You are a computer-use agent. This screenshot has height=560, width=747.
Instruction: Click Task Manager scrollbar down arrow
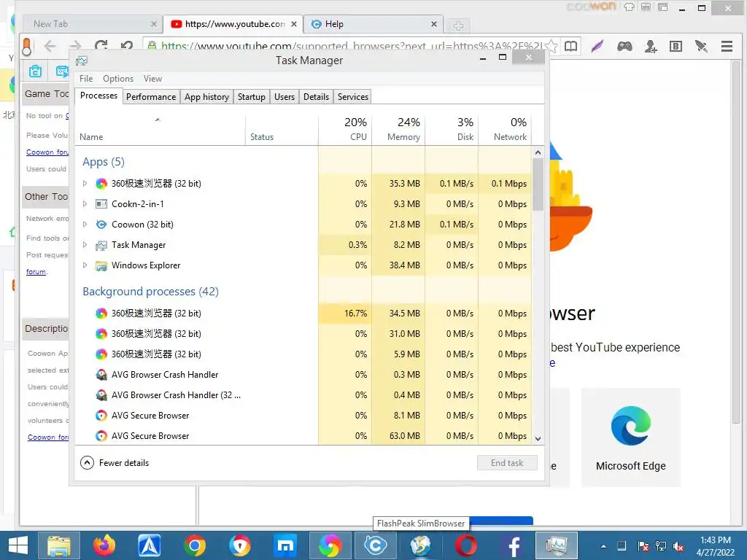tap(538, 438)
